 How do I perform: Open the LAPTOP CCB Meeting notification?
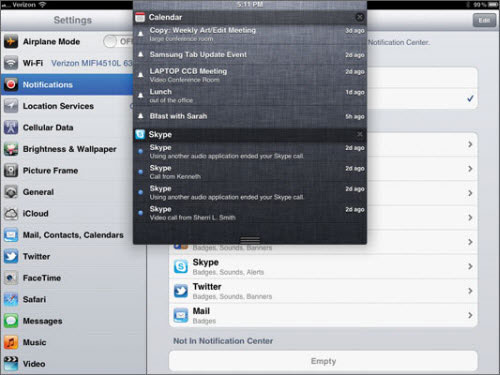pos(250,75)
